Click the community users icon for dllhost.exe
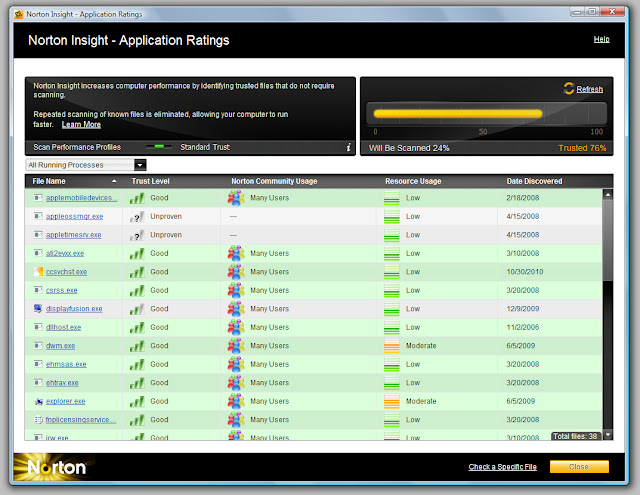 pyautogui.click(x=236, y=327)
